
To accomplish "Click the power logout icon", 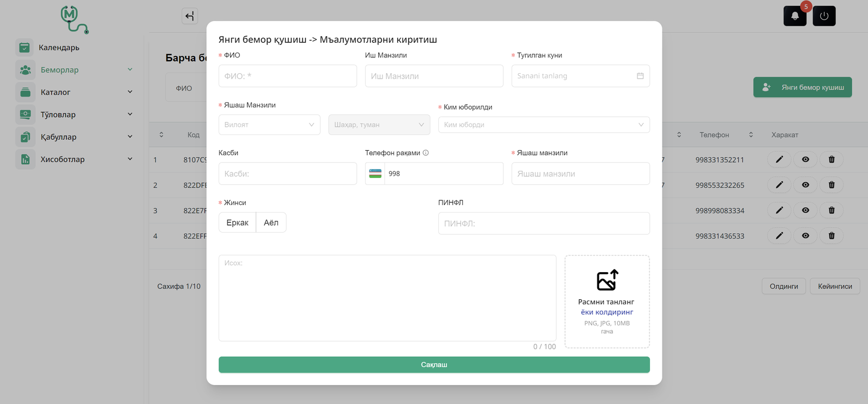I will (x=824, y=16).
